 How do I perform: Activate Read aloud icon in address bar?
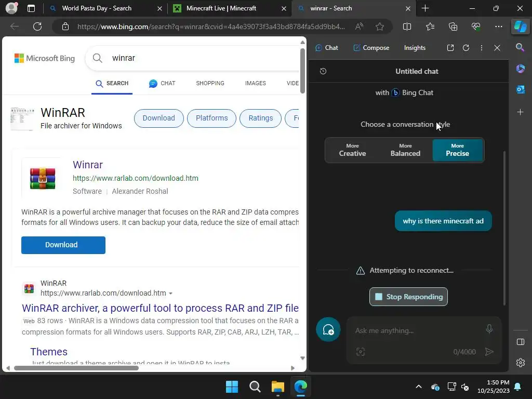tap(359, 26)
